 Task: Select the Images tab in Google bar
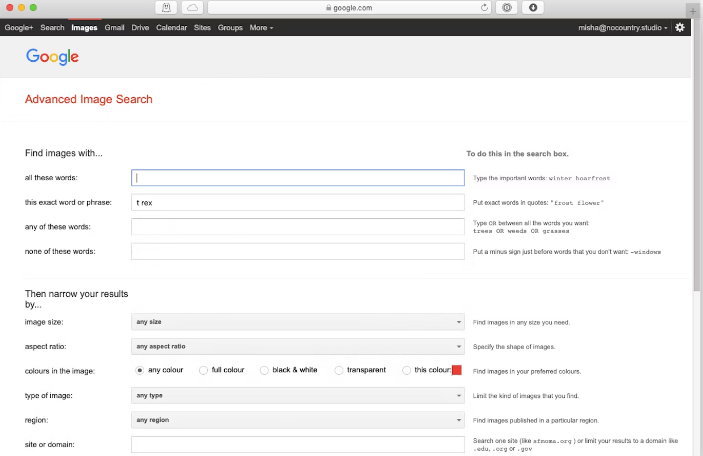[84, 28]
